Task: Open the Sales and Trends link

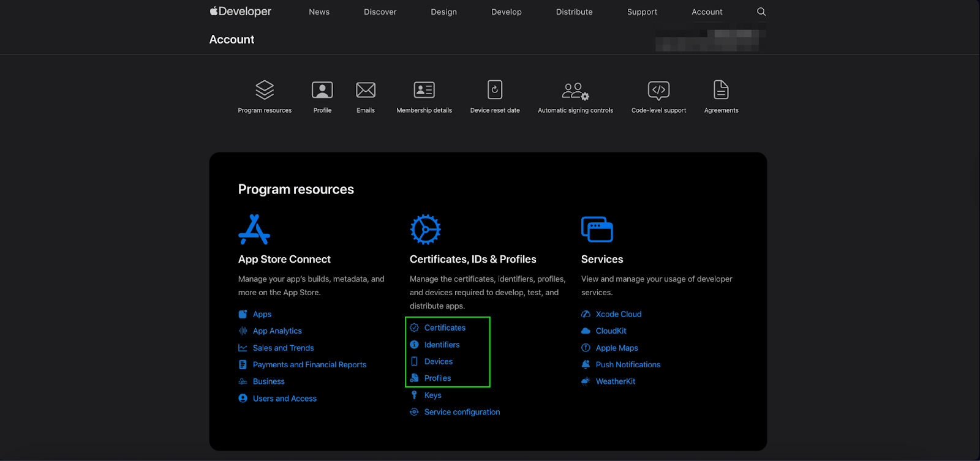Action: coord(283,348)
